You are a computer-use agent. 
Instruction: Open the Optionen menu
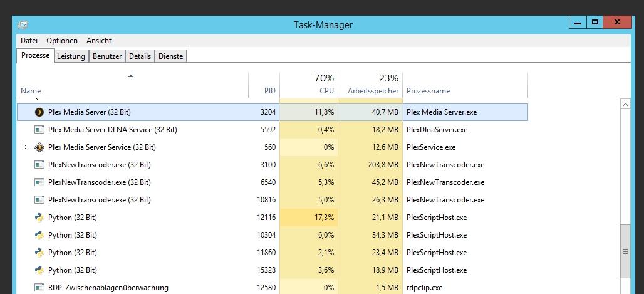coord(62,41)
